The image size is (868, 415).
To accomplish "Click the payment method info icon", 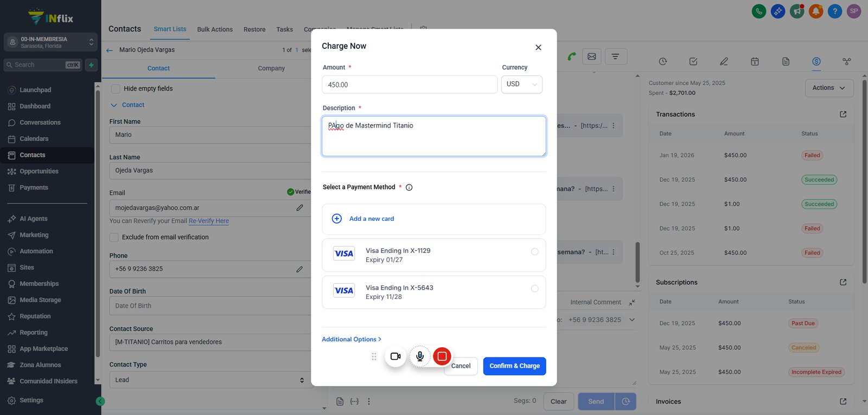I will (x=409, y=188).
